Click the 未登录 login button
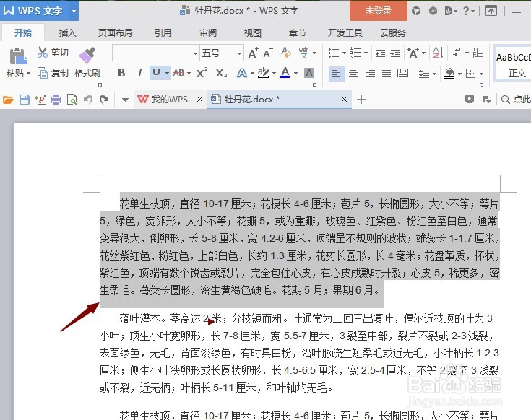Viewport: 531px width, 420px height. (x=379, y=11)
